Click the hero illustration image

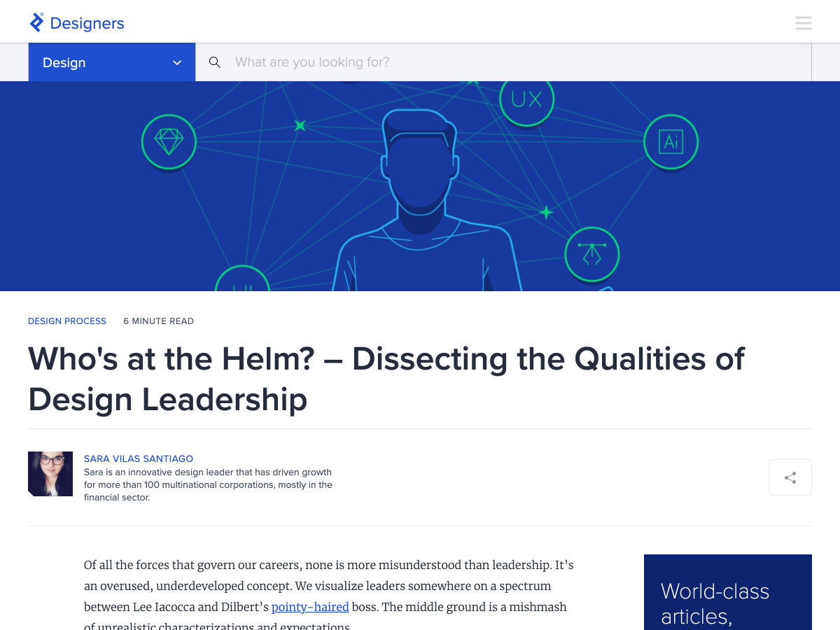click(x=420, y=186)
